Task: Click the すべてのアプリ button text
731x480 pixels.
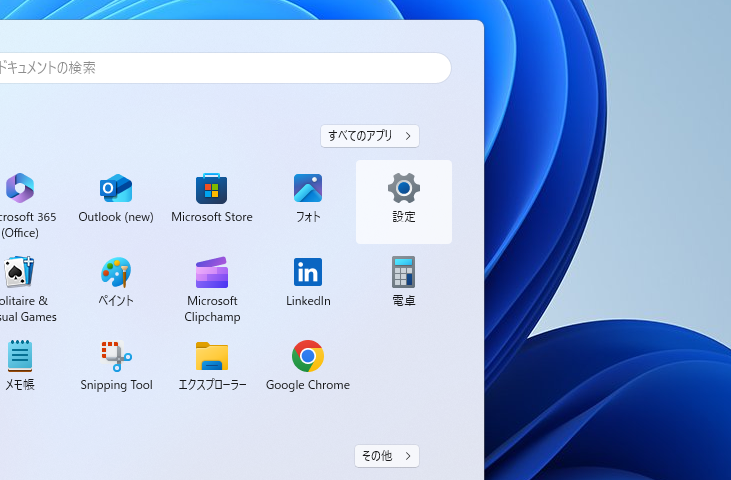Action: point(360,136)
